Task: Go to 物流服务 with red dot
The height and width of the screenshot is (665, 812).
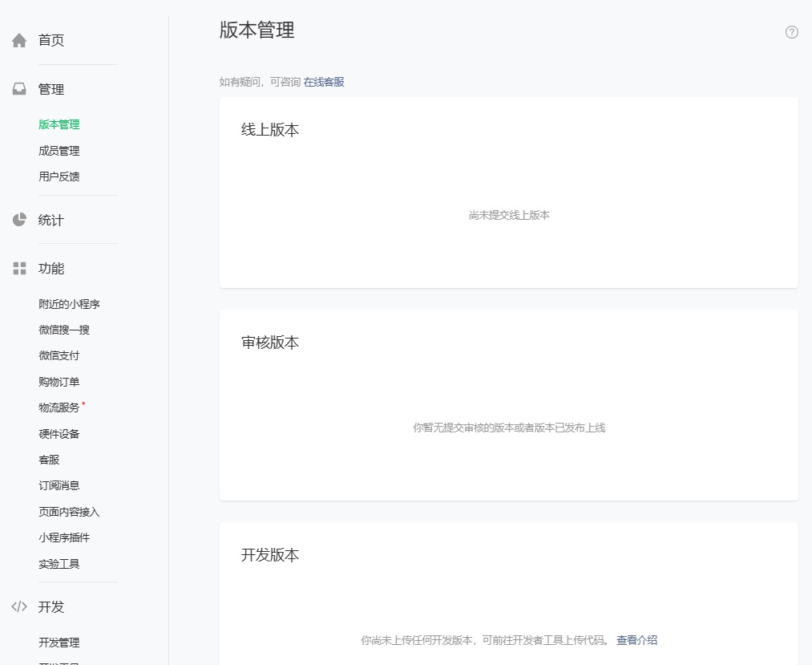Action: point(59,408)
